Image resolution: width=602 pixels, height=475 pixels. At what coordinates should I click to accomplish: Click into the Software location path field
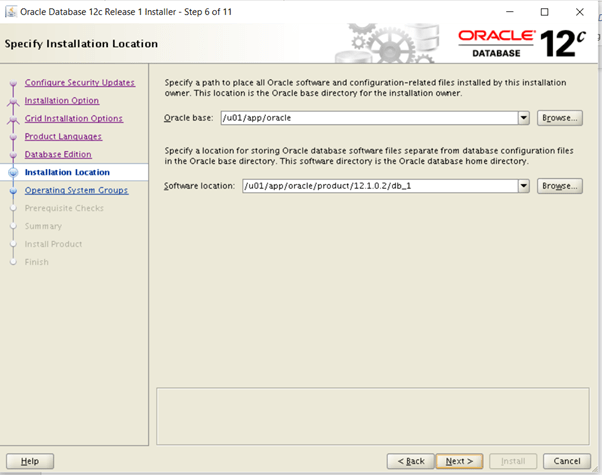point(378,186)
